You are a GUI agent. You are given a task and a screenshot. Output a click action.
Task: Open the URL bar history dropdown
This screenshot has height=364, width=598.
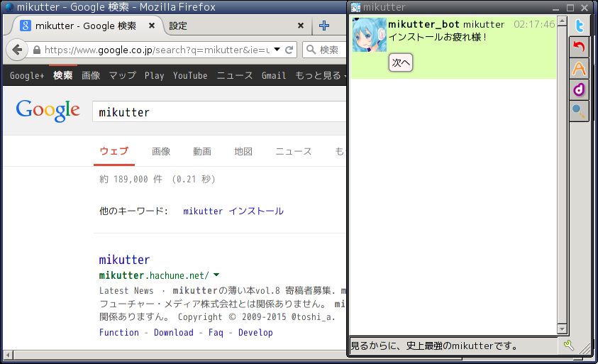click(277, 50)
